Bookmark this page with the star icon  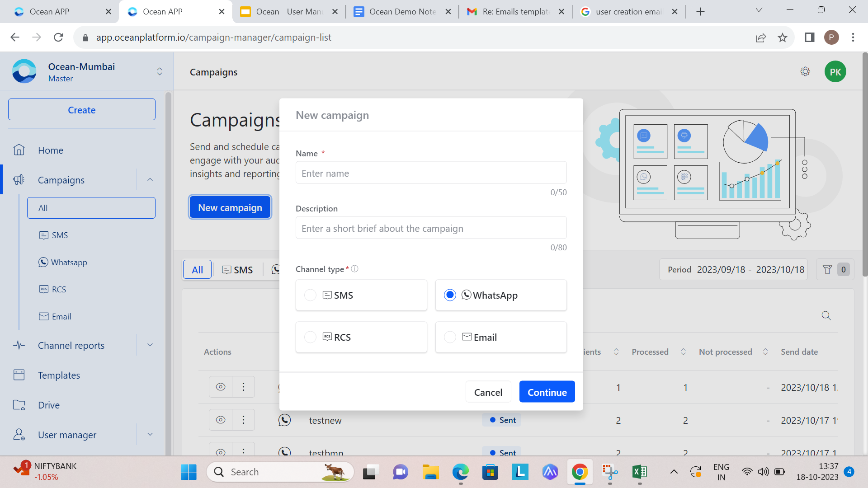click(783, 38)
